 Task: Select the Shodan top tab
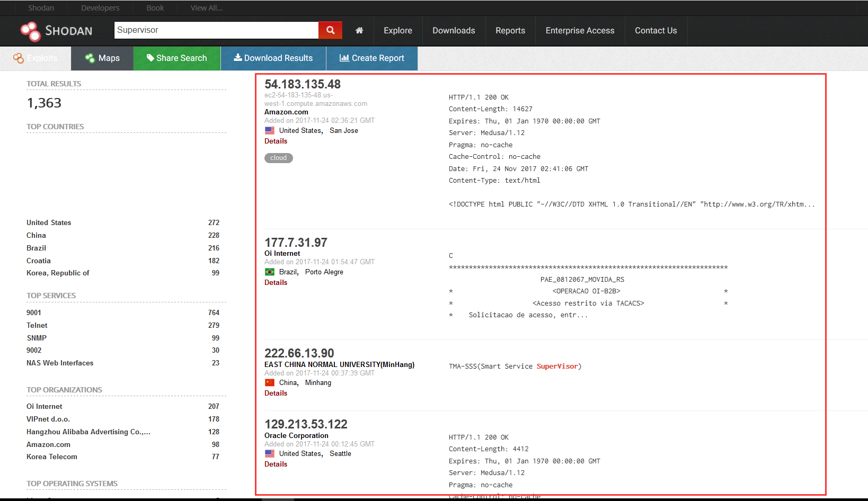41,8
